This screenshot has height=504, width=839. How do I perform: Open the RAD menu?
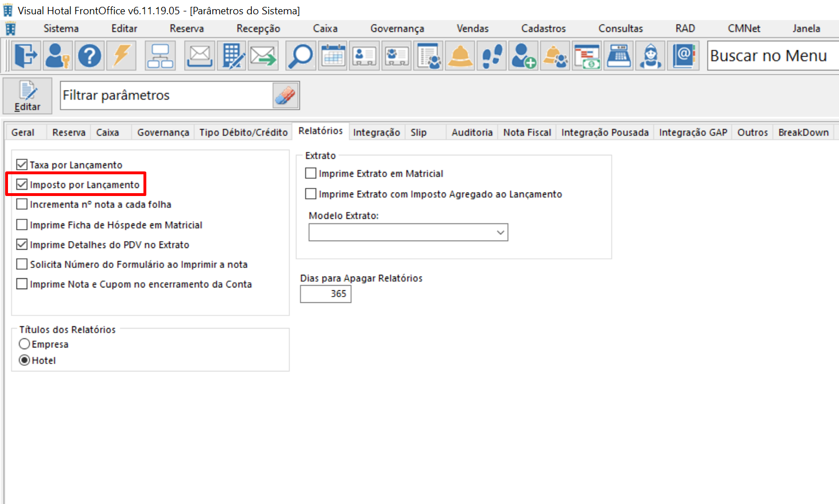(685, 29)
